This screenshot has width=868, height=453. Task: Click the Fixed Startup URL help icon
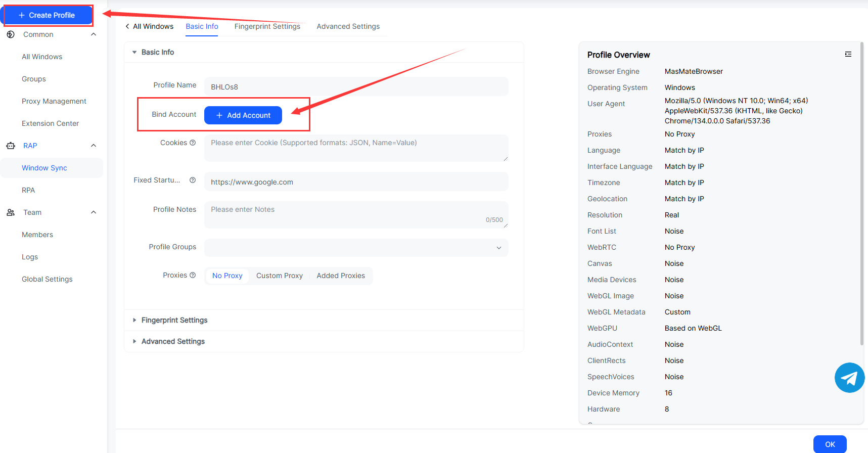193,180
